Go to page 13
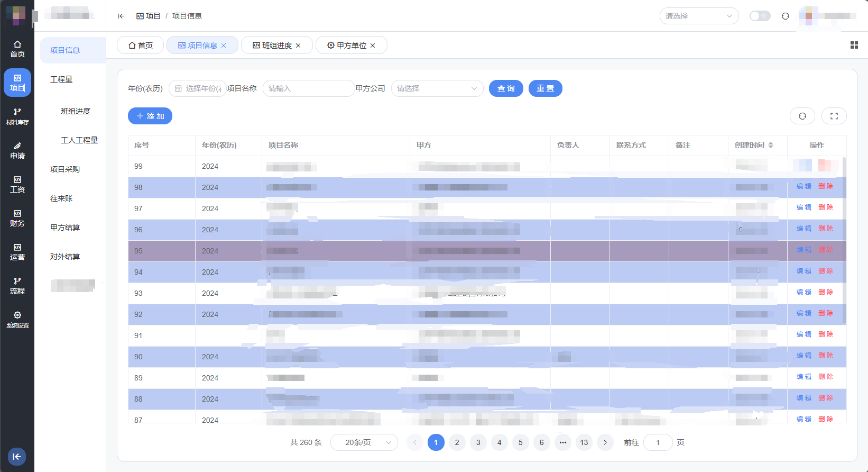Image resolution: width=868 pixels, height=472 pixels. [x=584, y=442]
